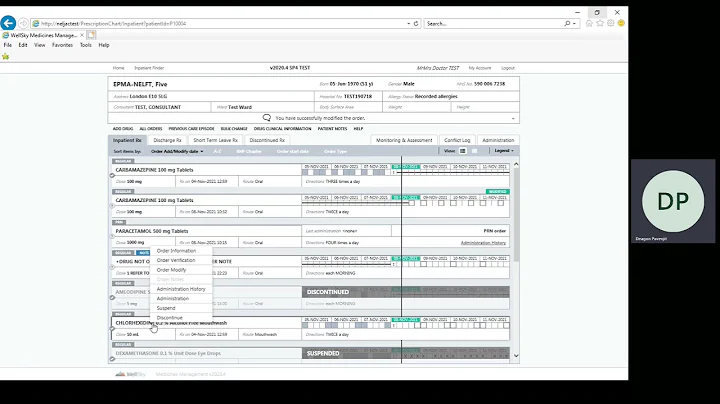Go back with the browser Back arrow

8,23
